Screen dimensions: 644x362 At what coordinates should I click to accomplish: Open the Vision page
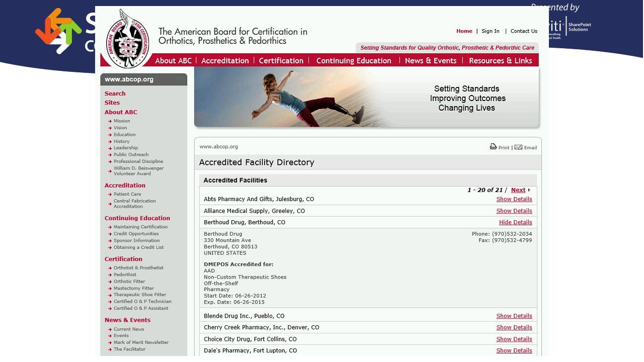tap(120, 128)
